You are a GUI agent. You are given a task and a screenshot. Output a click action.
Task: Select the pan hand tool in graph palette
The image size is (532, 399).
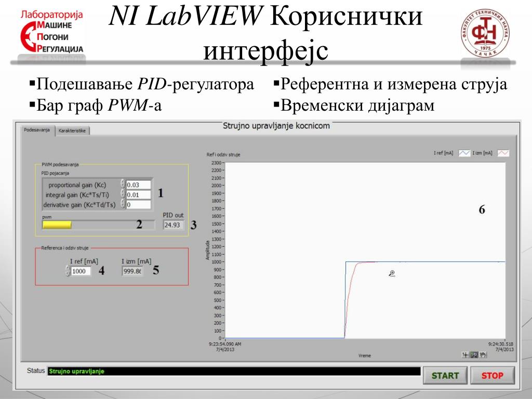[483, 355]
